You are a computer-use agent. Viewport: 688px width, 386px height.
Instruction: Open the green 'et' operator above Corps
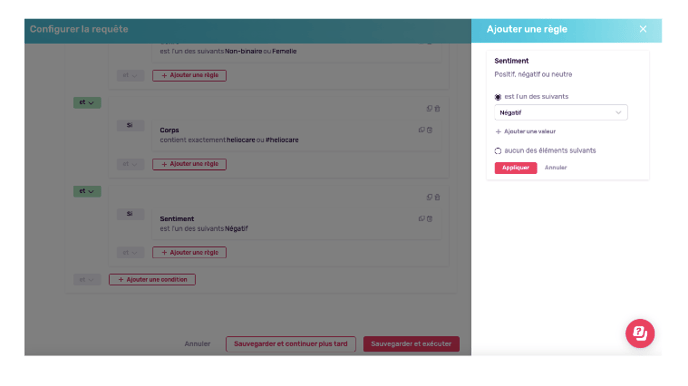[87, 103]
